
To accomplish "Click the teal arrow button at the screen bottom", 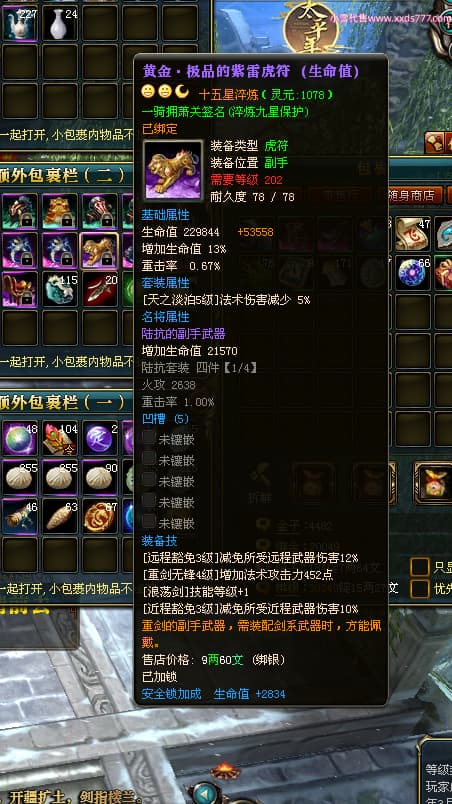I will pos(205,792).
